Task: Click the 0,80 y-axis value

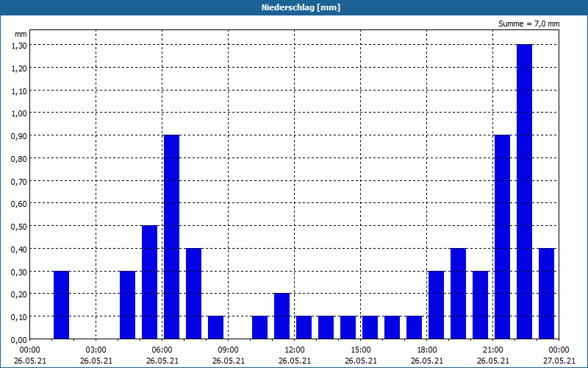Action: (19, 158)
